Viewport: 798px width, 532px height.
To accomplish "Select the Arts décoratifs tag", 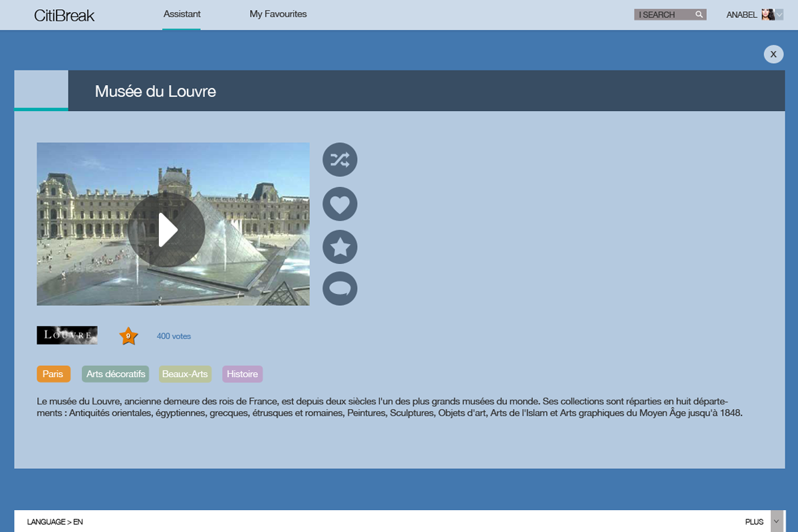I will point(116,374).
